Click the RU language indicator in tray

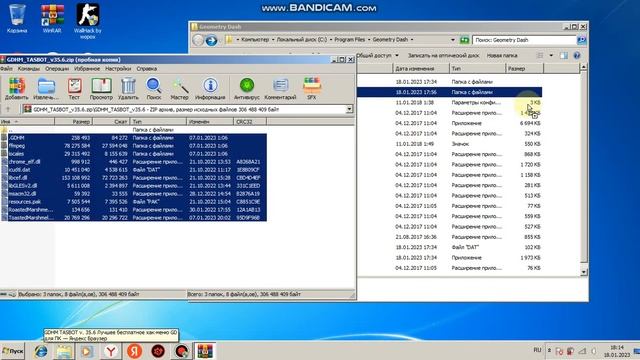[x=537, y=350]
